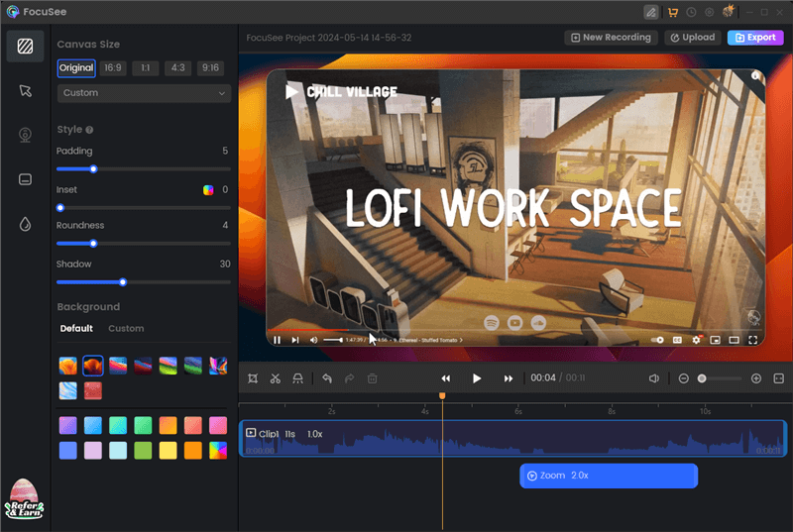Image resolution: width=793 pixels, height=532 pixels.
Task: Open the watermark droplet sidebar icon
Action: pos(26,224)
